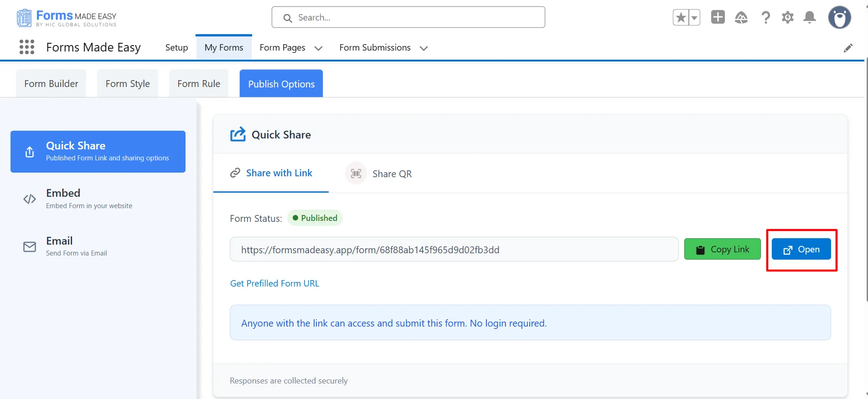
Task: Expand the favorites list dropdown arrow
Action: (694, 18)
